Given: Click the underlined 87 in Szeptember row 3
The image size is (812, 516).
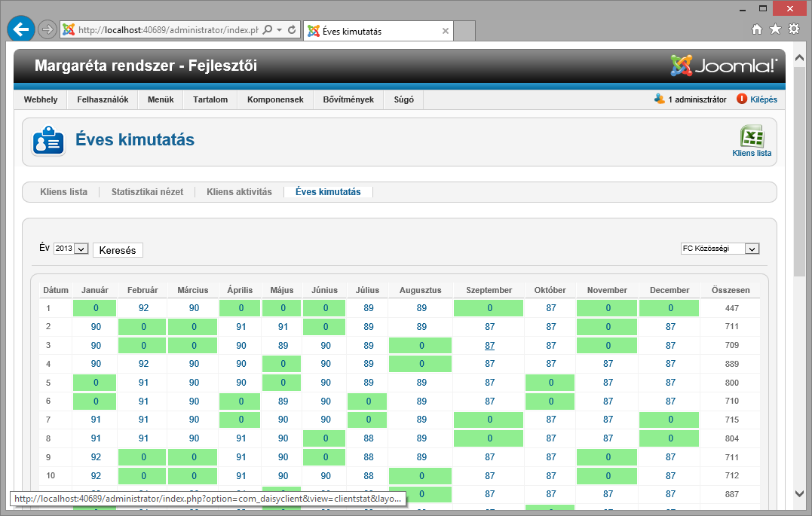Looking at the screenshot, I should coord(490,346).
